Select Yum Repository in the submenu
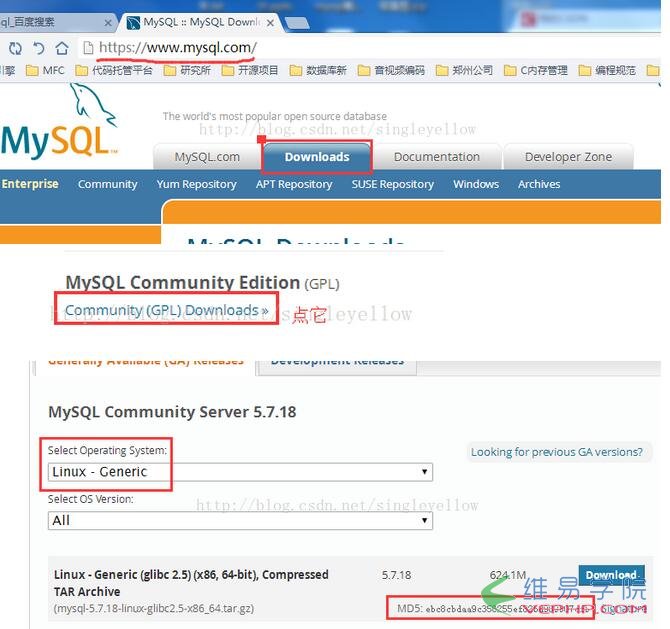Image resolution: width=670 pixels, height=629 pixels. (x=197, y=184)
